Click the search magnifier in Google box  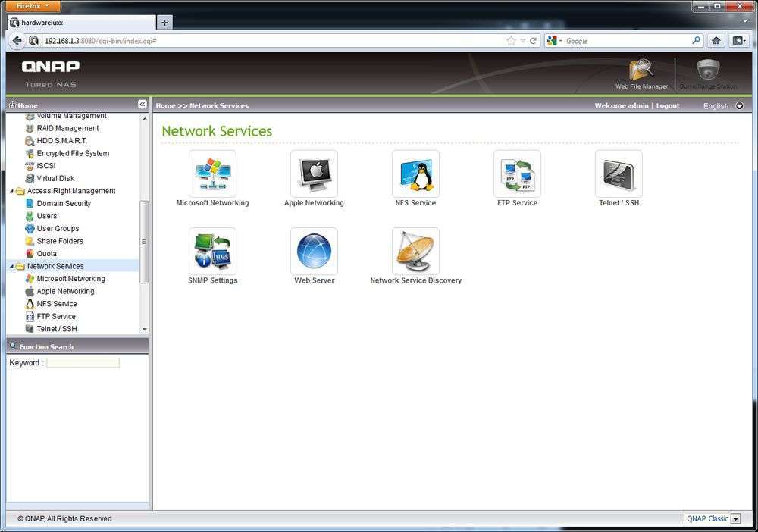[696, 41]
